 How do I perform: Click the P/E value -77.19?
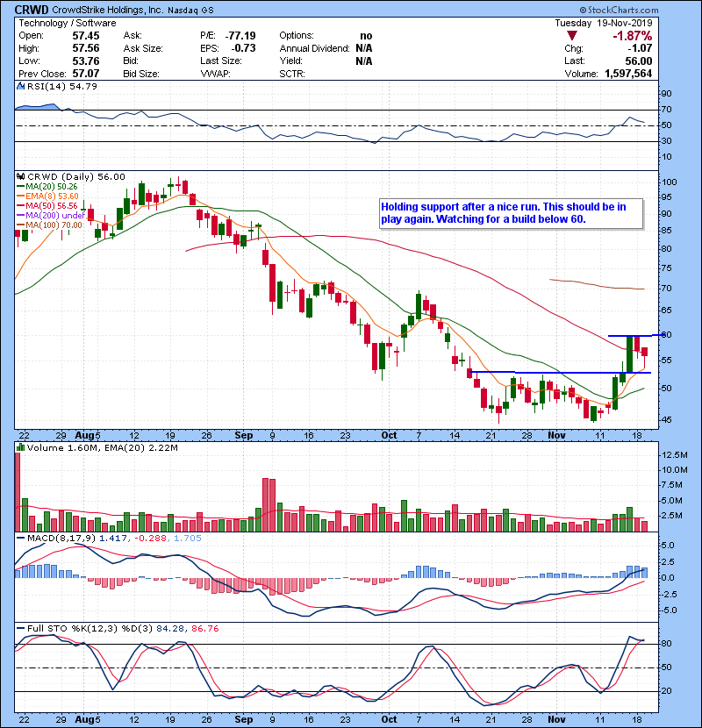pos(240,36)
